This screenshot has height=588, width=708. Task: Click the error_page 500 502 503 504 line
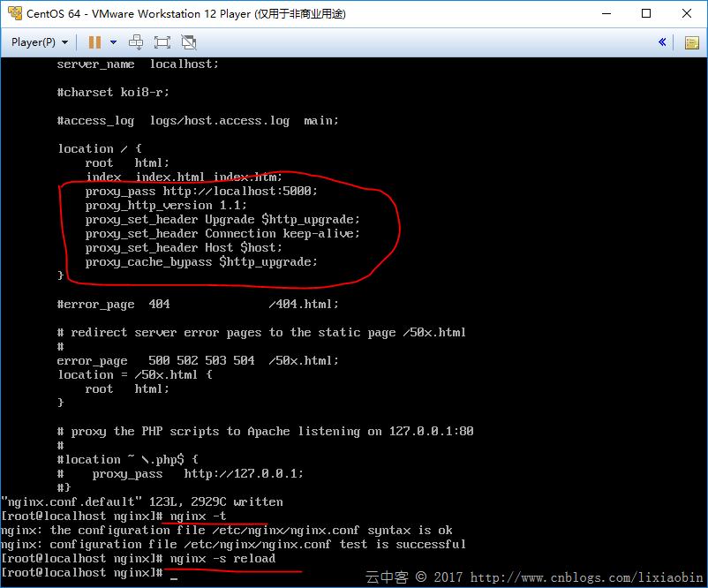tap(198, 360)
